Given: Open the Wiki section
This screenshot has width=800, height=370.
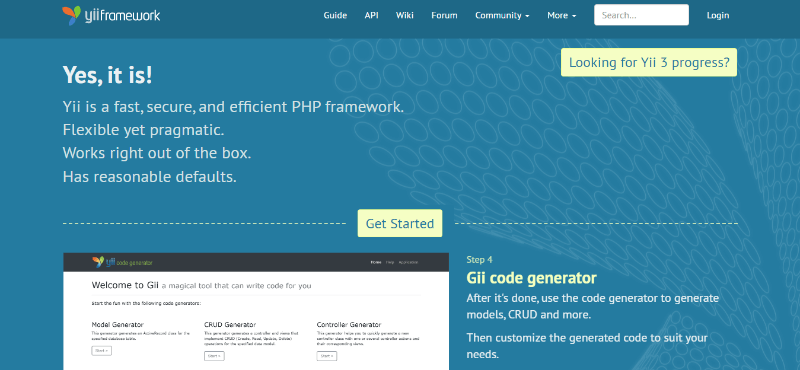Looking at the screenshot, I should pyautogui.click(x=405, y=15).
